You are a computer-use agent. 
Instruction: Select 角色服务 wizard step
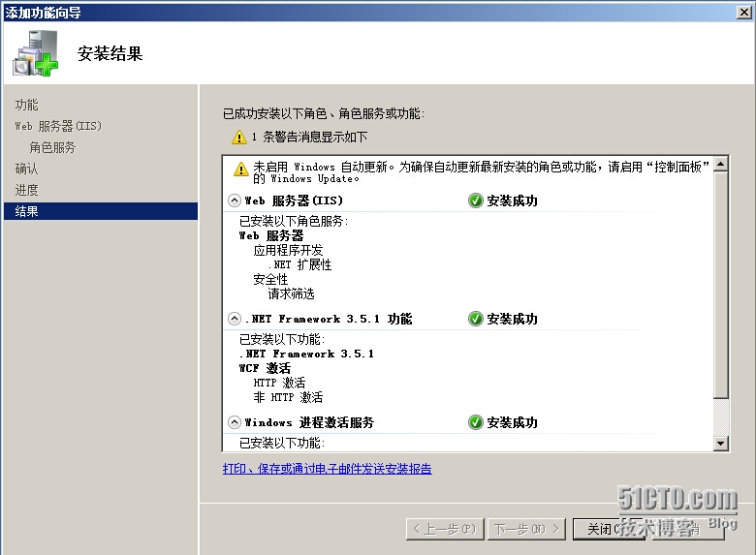52,147
